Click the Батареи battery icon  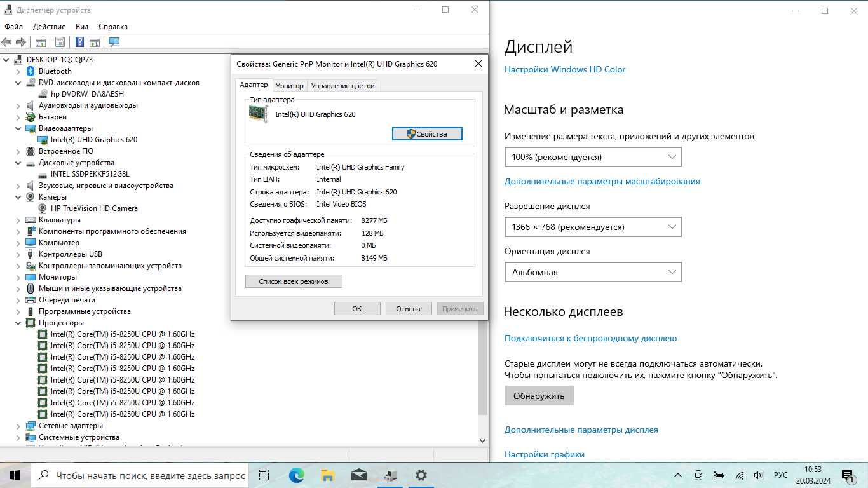pyautogui.click(x=31, y=117)
